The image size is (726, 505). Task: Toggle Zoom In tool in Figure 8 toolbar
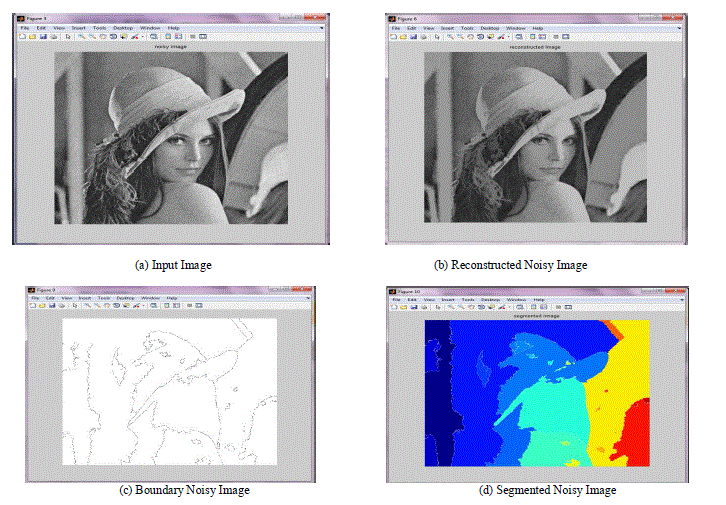pos(82,36)
